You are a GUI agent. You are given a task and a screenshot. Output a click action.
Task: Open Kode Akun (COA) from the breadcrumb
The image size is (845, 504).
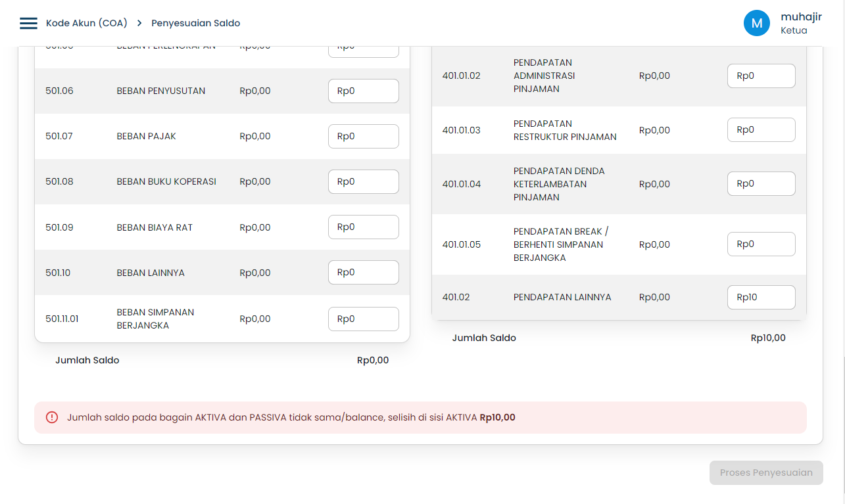pyautogui.click(x=85, y=22)
